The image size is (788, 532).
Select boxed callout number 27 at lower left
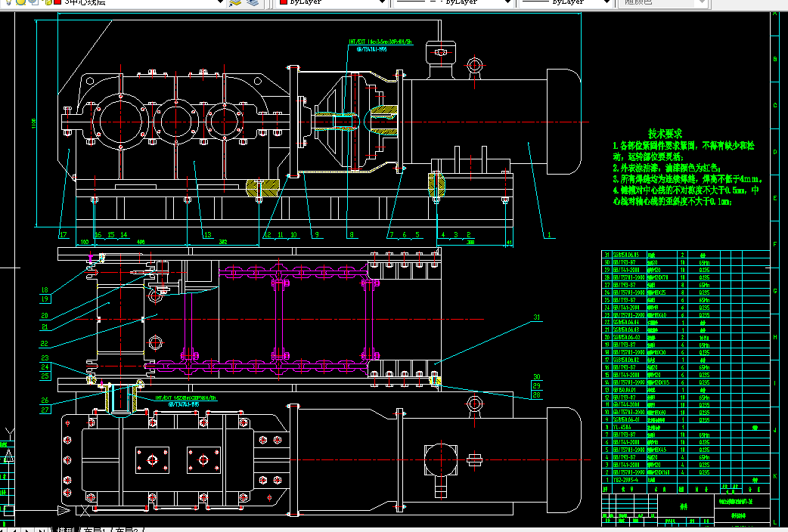(x=45, y=410)
